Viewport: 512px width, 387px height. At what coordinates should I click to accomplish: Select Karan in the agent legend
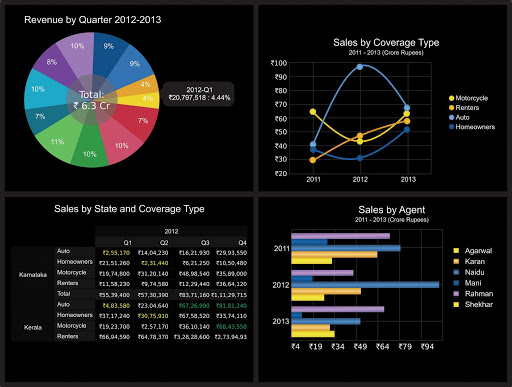[469, 261]
